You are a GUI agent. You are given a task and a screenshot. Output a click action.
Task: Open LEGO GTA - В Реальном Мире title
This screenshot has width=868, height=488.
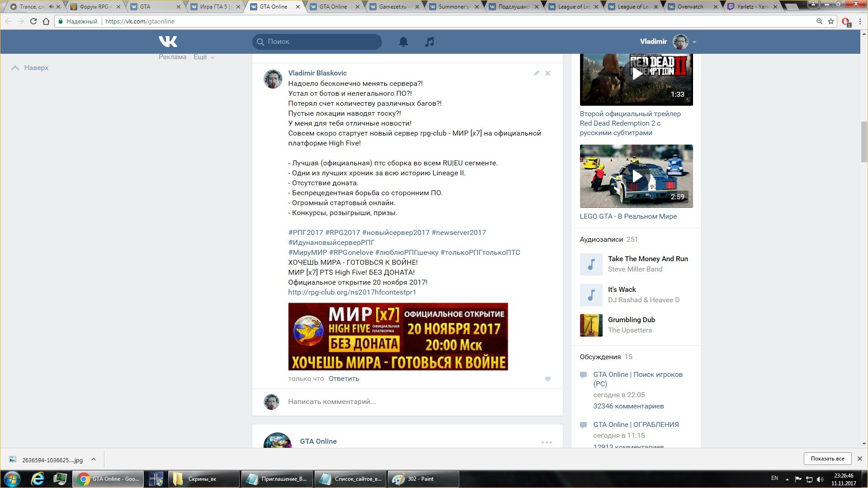click(628, 216)
